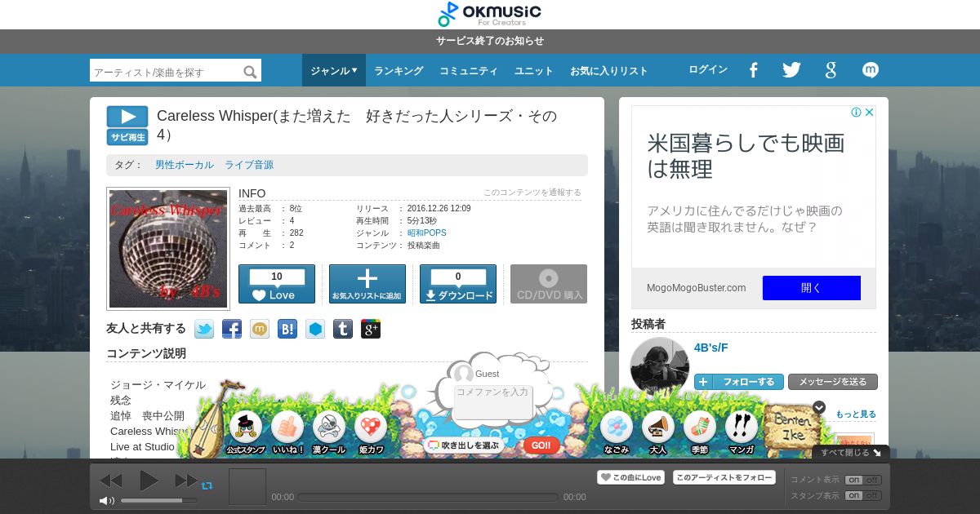This screenshot has width=980, height=514.
Task: Share on Facebook under 友人と共有する
Action: [x=232, y=329]
